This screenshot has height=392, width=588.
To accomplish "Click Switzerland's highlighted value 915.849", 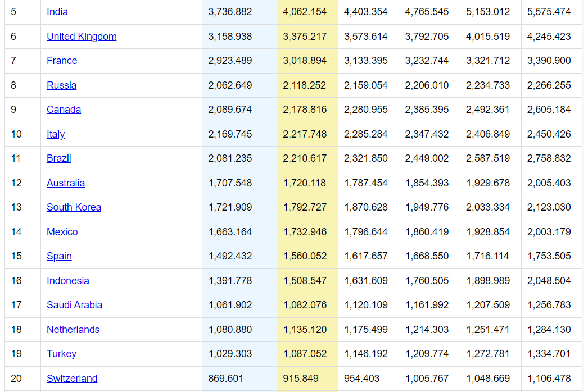I will (300, 379).
